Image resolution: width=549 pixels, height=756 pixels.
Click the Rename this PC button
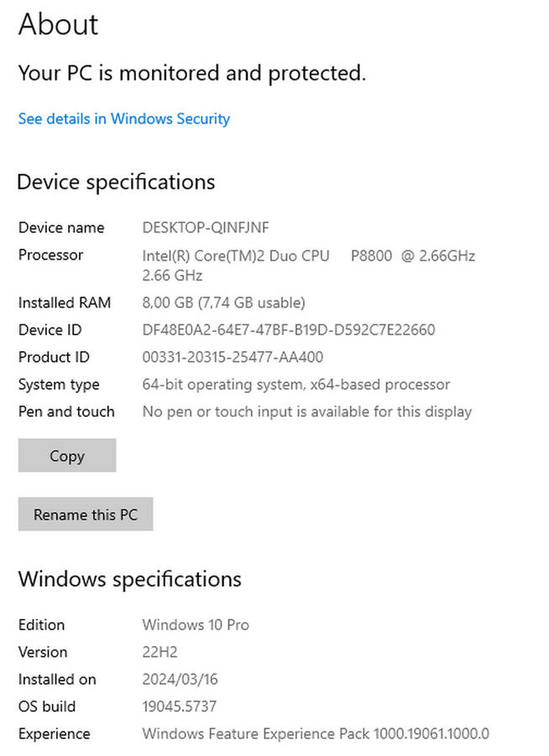click(86, 515)
